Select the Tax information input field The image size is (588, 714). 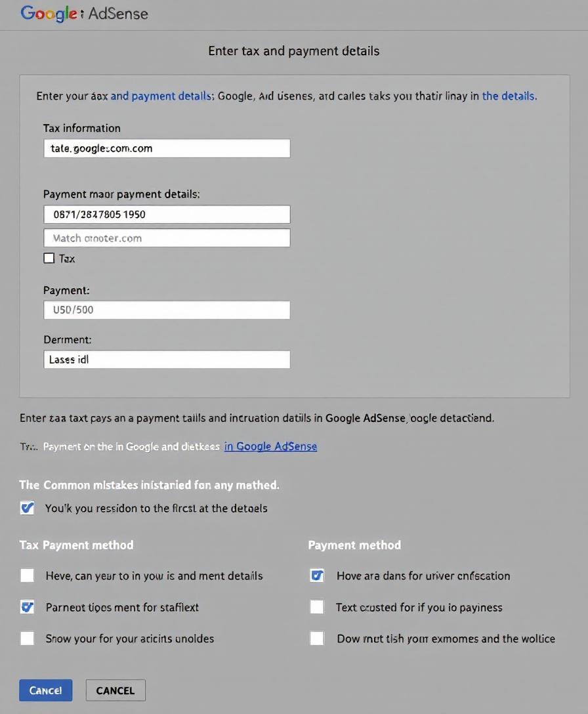click(166, 148)
